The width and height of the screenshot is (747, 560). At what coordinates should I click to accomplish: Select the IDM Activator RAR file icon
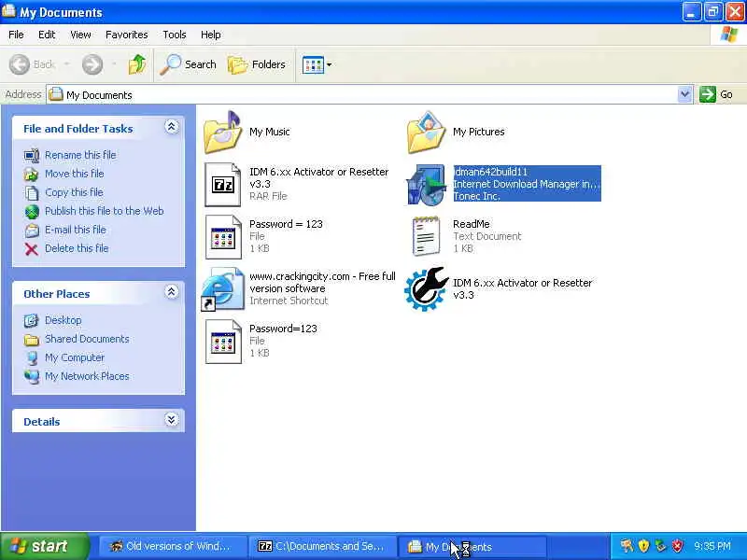(223, 185)
